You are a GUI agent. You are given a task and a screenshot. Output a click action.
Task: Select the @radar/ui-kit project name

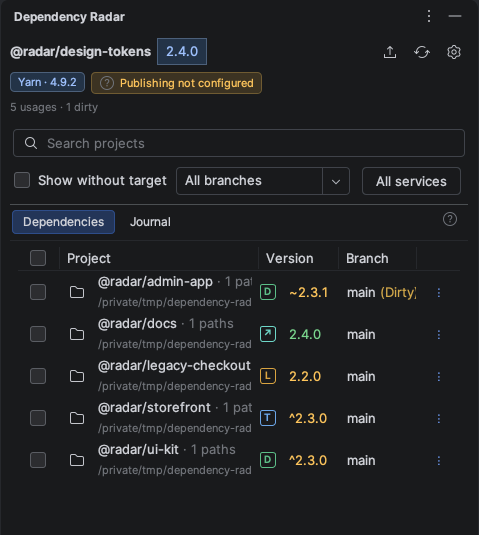coord(138,450)
